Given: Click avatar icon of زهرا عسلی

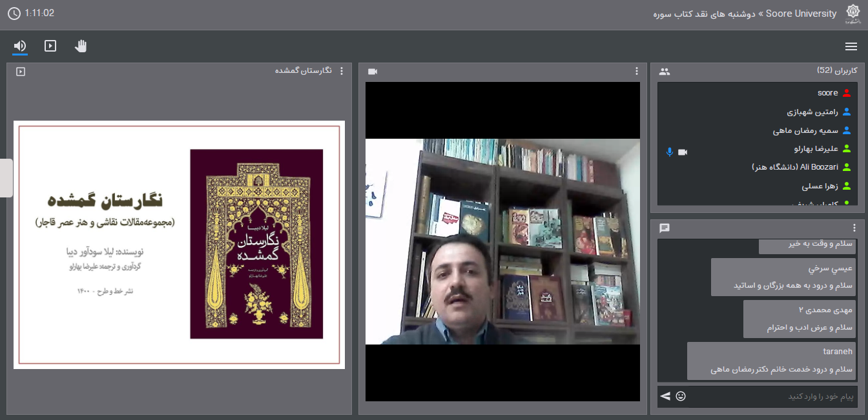Looking at the screenshot, I should click(x=847, y=186).
